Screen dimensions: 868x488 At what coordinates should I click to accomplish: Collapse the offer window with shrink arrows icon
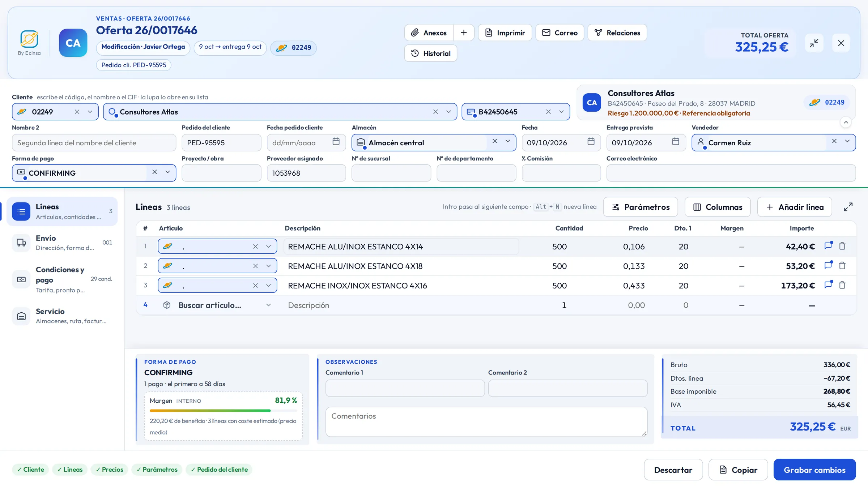click(814, 43)
